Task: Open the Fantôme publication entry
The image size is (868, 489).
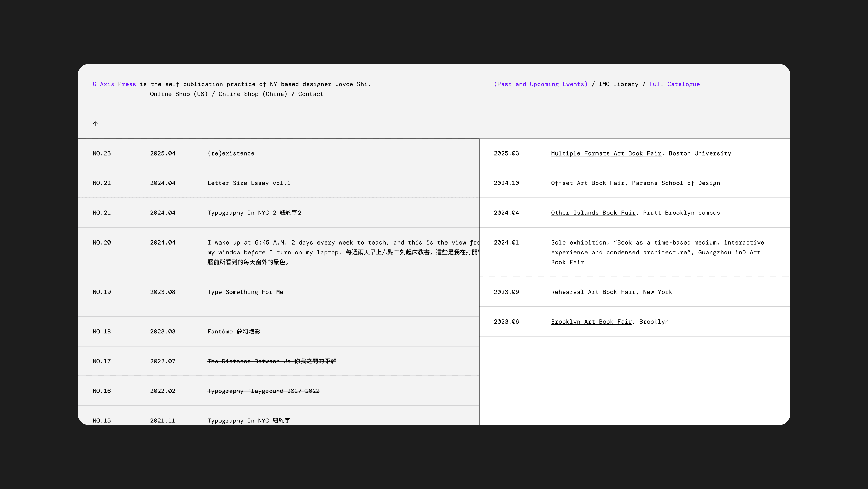Action: click(234, 331)
